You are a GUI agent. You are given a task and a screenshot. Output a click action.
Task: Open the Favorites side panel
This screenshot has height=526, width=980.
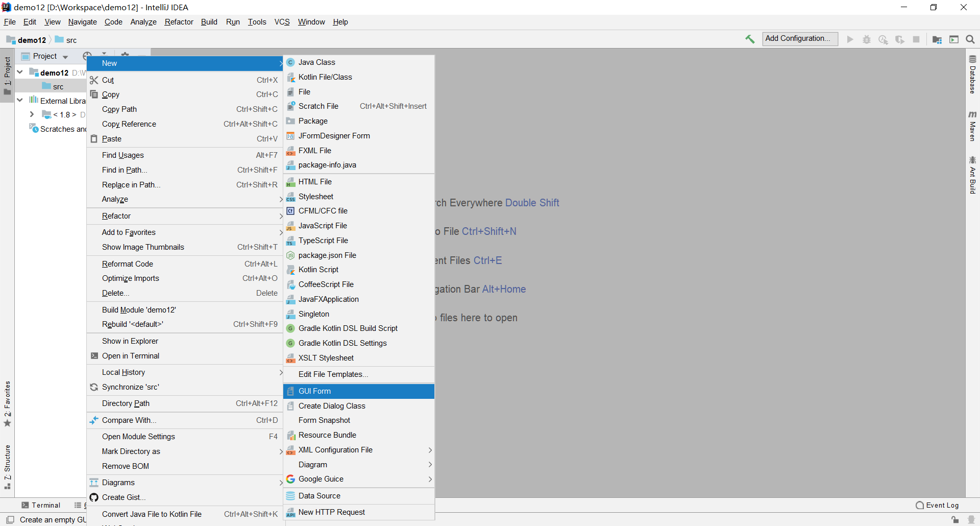[x=7, y=403]
